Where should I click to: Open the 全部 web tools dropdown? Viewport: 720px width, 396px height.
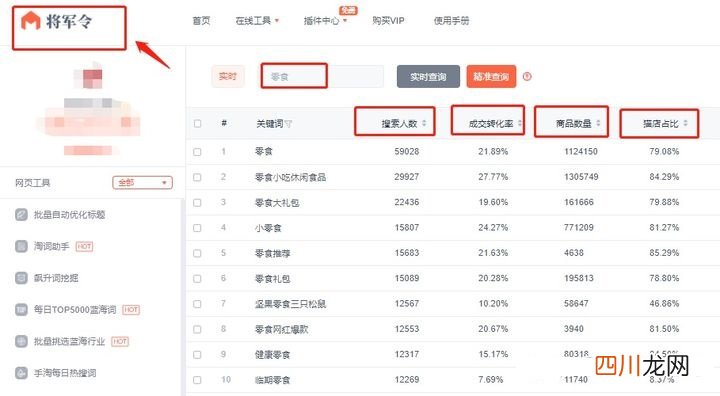[x=142, y=182]
